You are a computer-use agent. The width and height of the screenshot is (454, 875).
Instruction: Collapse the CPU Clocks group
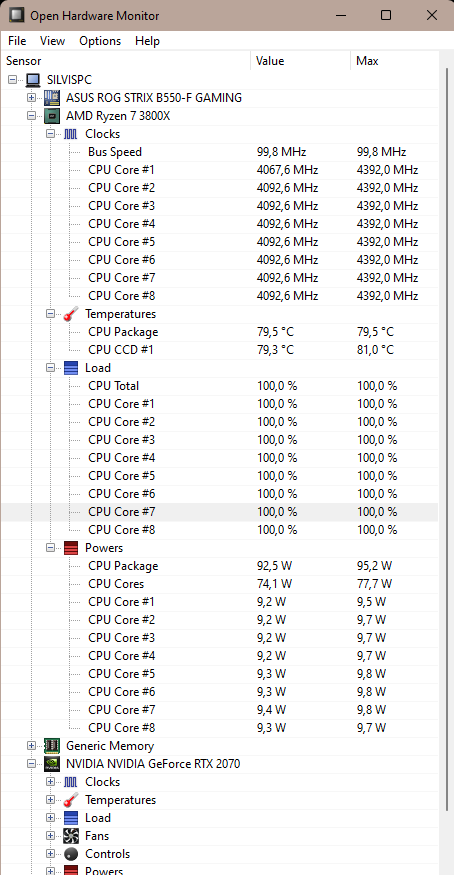coord(51,134)
